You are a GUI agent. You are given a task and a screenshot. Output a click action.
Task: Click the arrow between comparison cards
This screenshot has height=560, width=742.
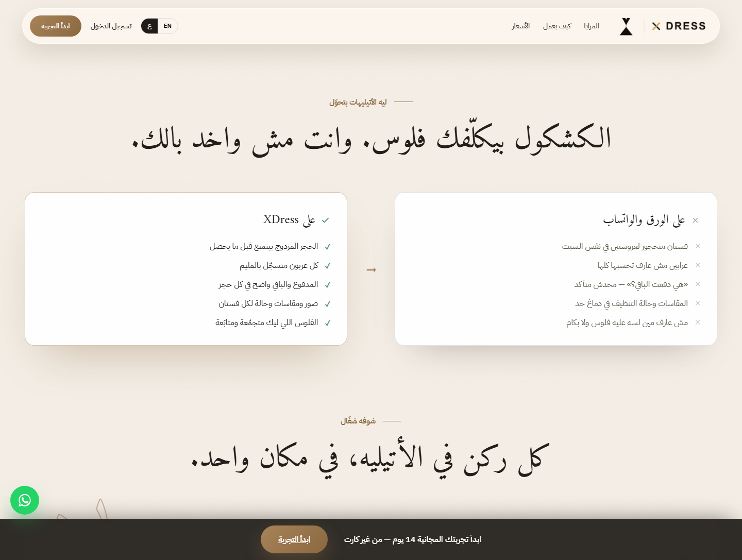pos(371,269)
